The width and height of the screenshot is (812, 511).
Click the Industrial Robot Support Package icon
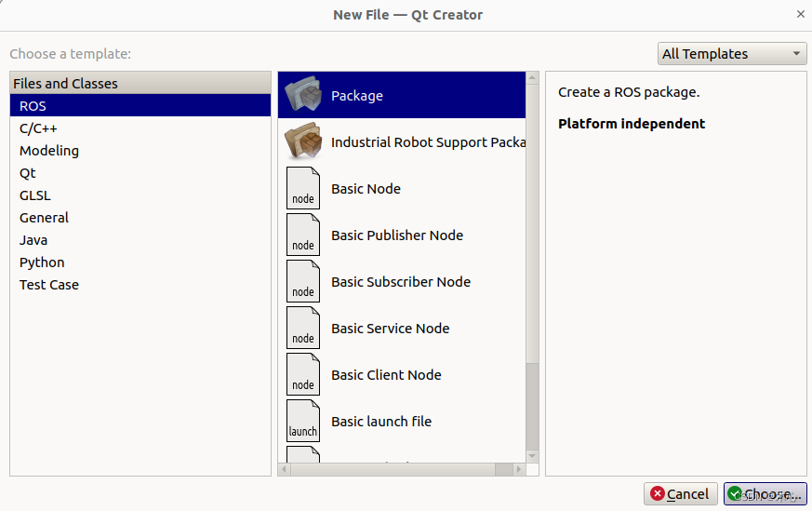pyautogui.click(x=303, y=141)
